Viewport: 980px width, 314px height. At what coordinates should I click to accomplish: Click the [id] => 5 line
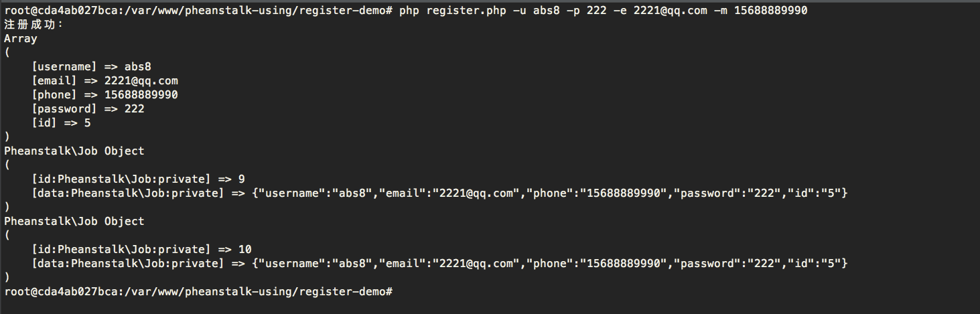tap(61, 123)
